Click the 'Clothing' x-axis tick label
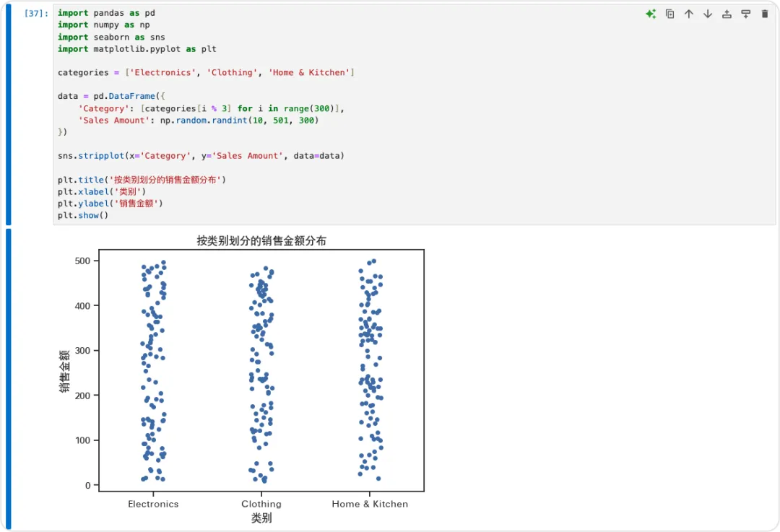Screen dimensions: 780x532 [261, 504]
